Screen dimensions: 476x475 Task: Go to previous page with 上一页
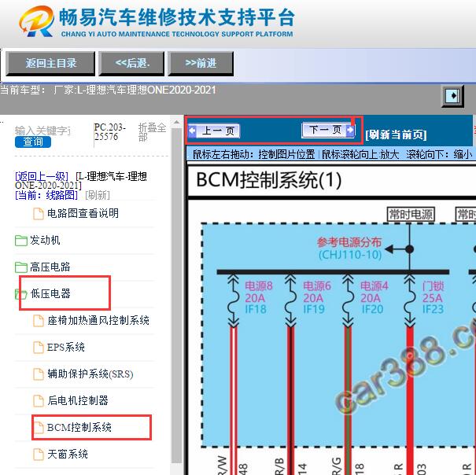(x=214, y=131)
